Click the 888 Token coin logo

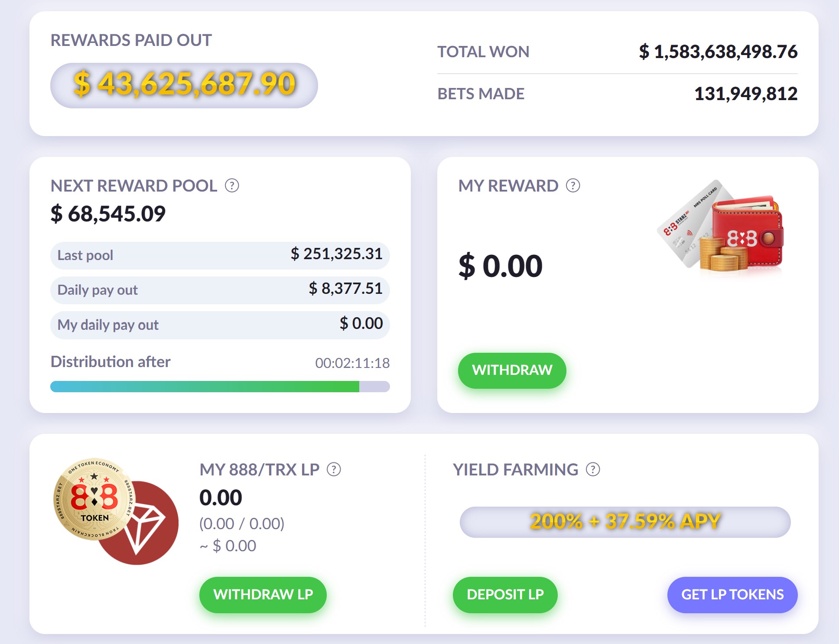pos(94,499)
